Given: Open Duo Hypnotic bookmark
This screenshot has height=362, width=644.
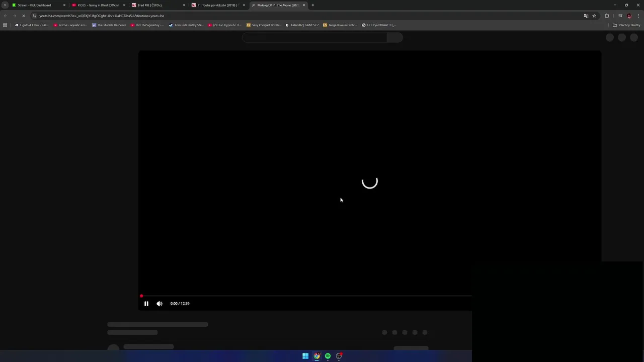Looking at the screenshot, I should (x=225, y=25).
